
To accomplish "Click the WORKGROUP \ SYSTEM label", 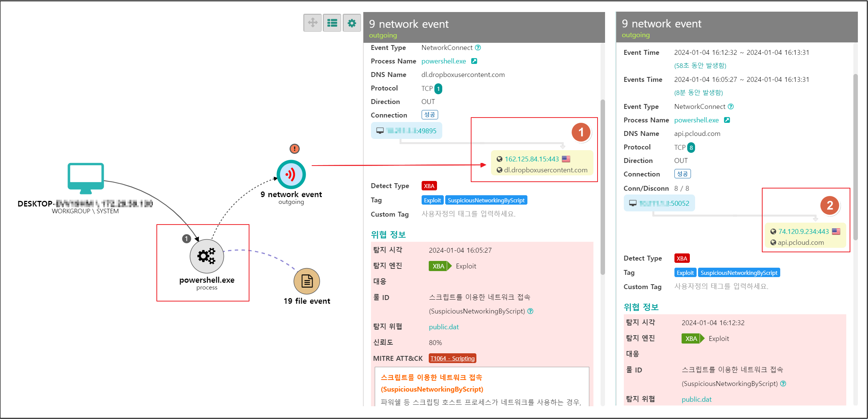I will point(85,211).
